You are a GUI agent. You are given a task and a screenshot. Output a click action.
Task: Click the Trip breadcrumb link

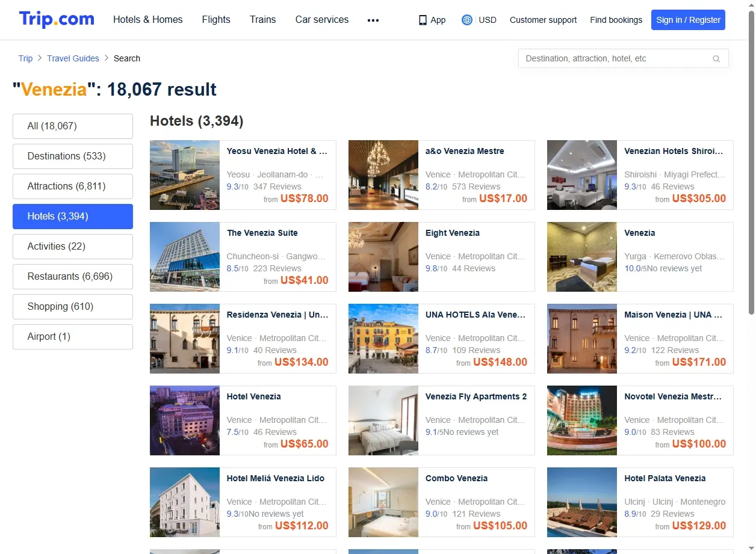coord(25,58)
